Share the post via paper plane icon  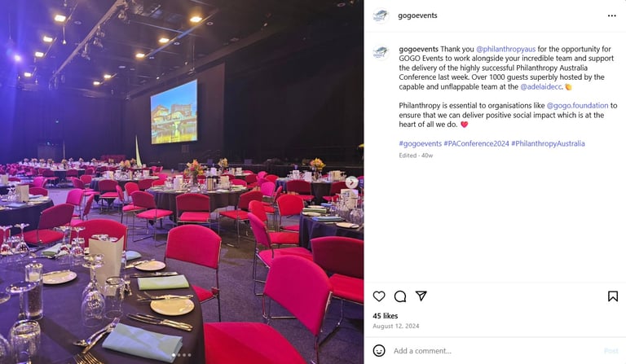(x=421, y=296)
